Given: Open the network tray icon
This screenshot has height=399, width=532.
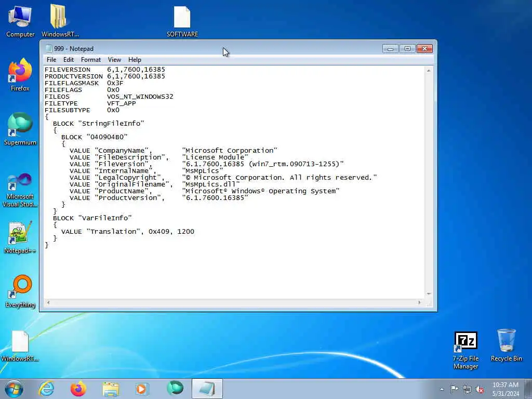Looking at the screenshot, I should tap(467, 389).
